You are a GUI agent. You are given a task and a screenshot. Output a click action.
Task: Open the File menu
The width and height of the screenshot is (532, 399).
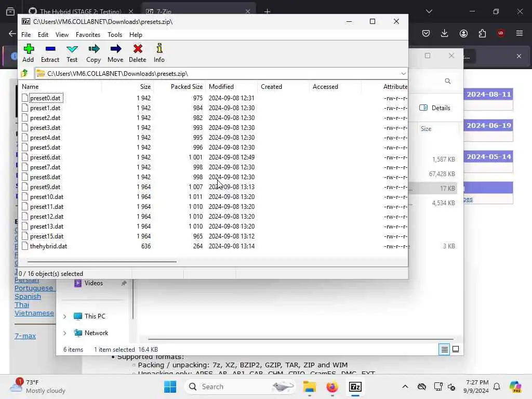click(26, 35)
